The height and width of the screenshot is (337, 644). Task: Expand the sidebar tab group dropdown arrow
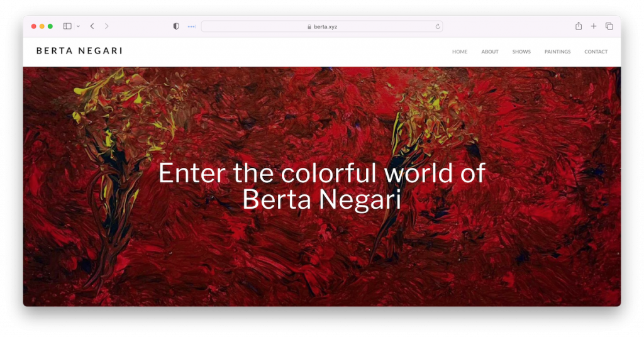tap(78, 26)
